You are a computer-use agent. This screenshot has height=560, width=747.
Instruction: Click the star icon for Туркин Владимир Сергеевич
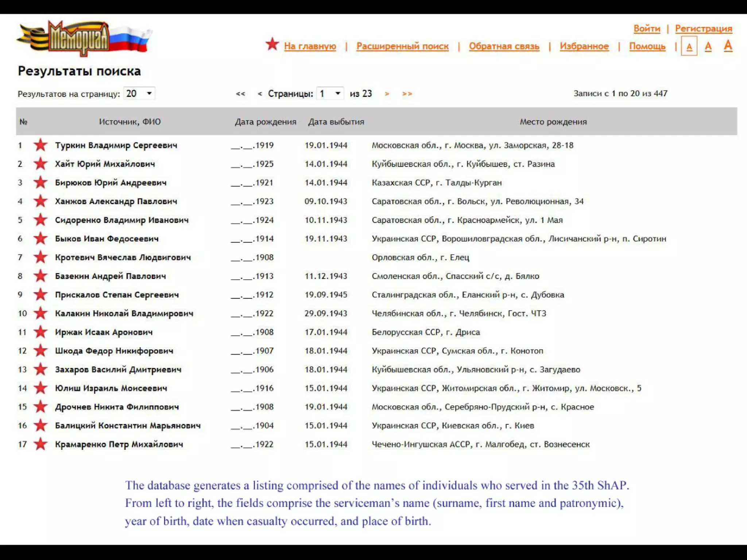click(40, 145)
